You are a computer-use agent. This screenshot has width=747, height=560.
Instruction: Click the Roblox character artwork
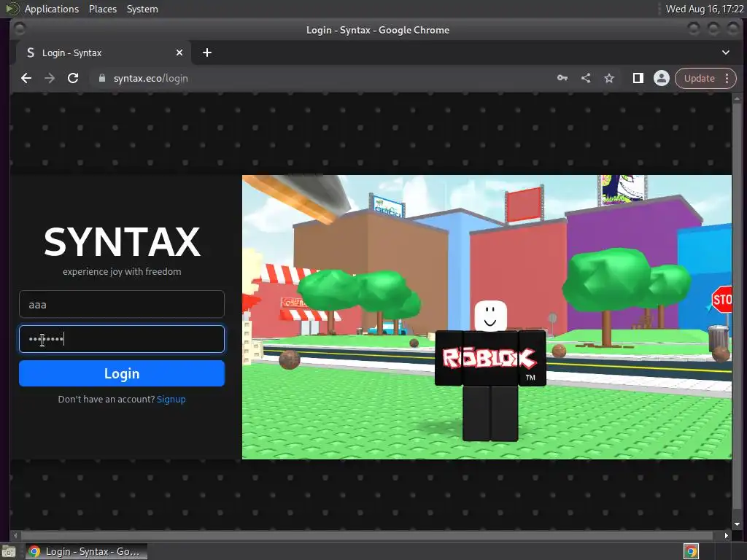pos(489,370)
